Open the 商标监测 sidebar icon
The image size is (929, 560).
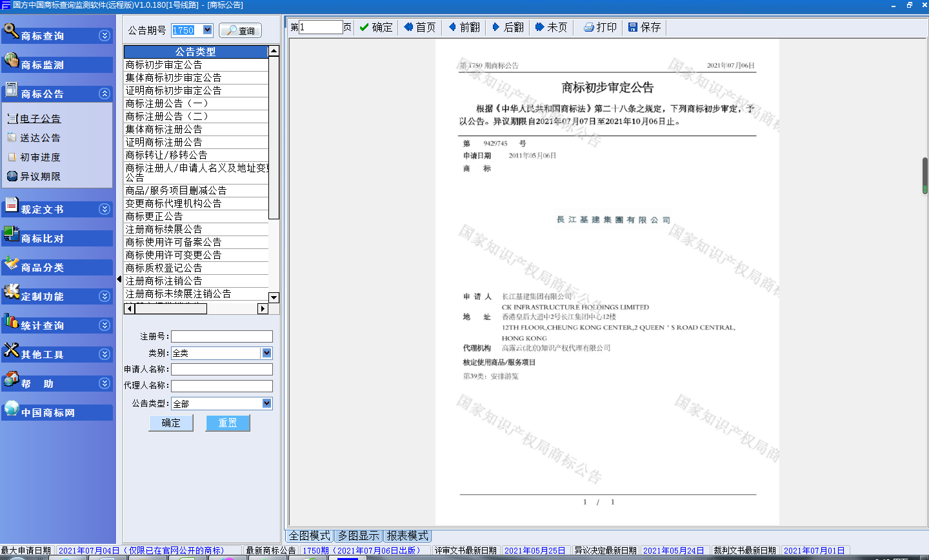point(11,60)
